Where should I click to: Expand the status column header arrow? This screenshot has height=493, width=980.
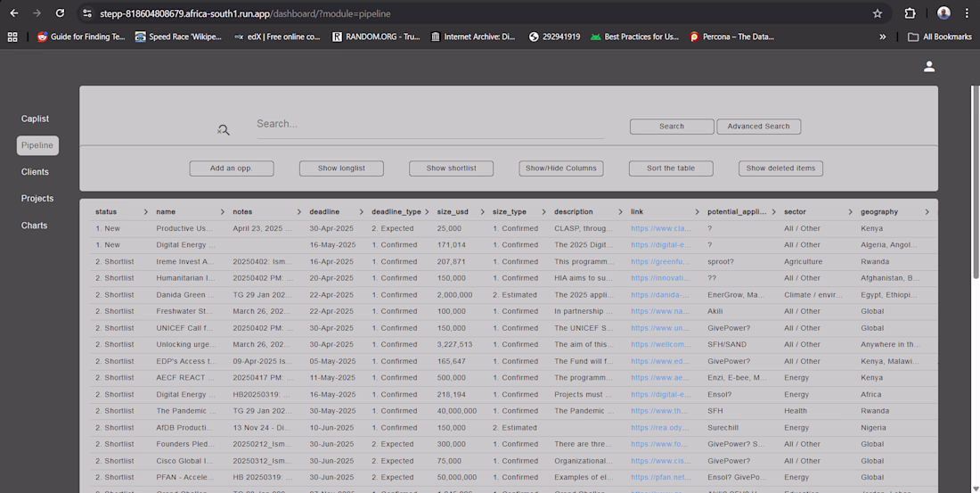146,212
